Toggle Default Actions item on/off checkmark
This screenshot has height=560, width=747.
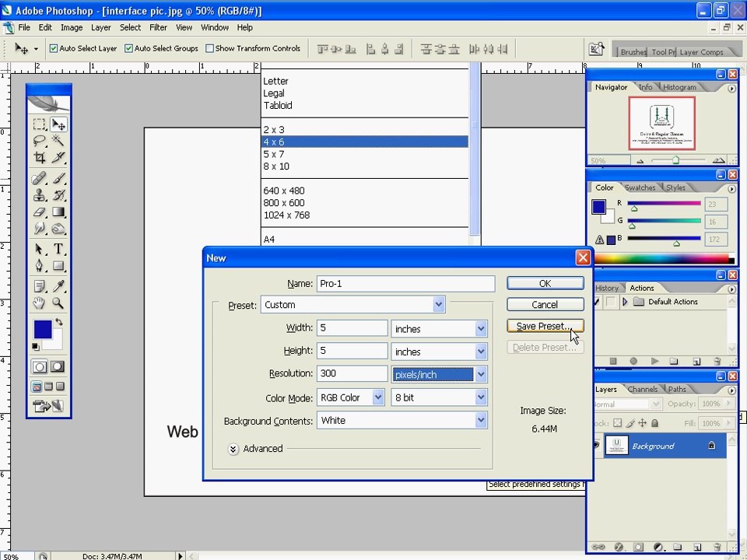[597, 302]
